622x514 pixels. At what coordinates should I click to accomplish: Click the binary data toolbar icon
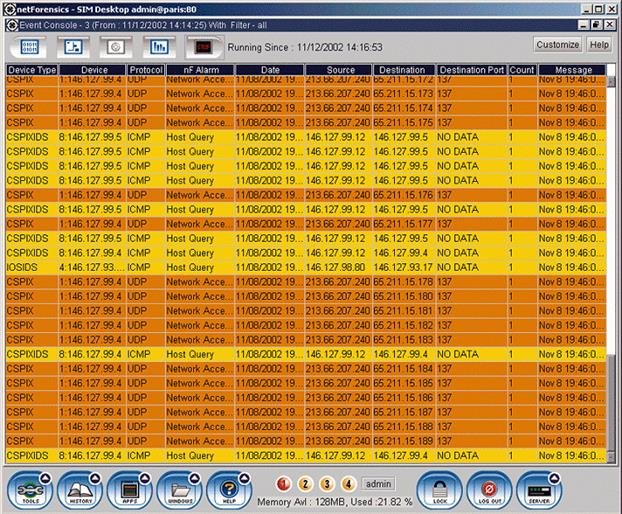click(x=28, y=46)
